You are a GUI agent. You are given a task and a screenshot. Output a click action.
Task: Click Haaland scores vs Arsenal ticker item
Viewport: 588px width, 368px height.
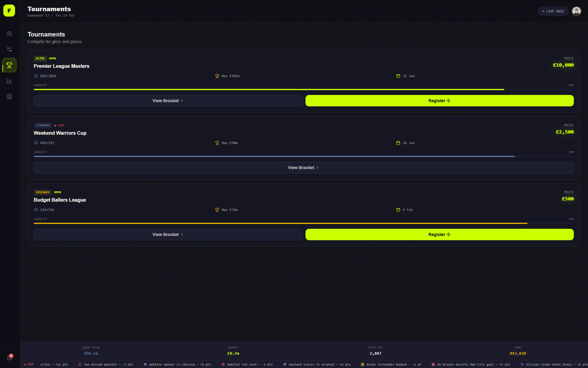[316, 364]
